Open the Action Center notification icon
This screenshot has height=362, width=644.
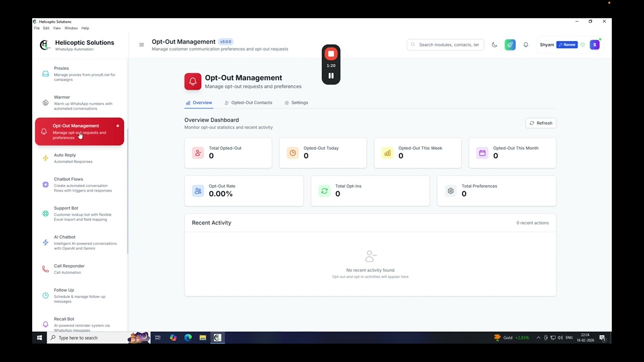tap(602, 338)
